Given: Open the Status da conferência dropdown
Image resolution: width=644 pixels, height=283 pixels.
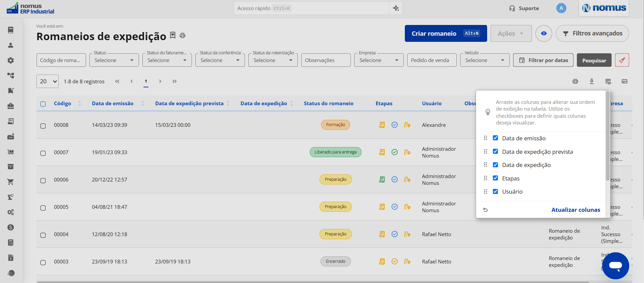Looking at the screenshot, I should (x=220, y=60).
